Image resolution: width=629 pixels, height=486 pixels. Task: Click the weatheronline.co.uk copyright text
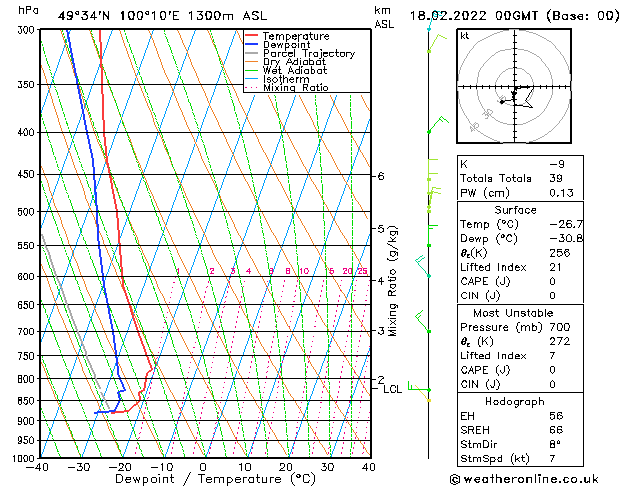tap(524, 479)
